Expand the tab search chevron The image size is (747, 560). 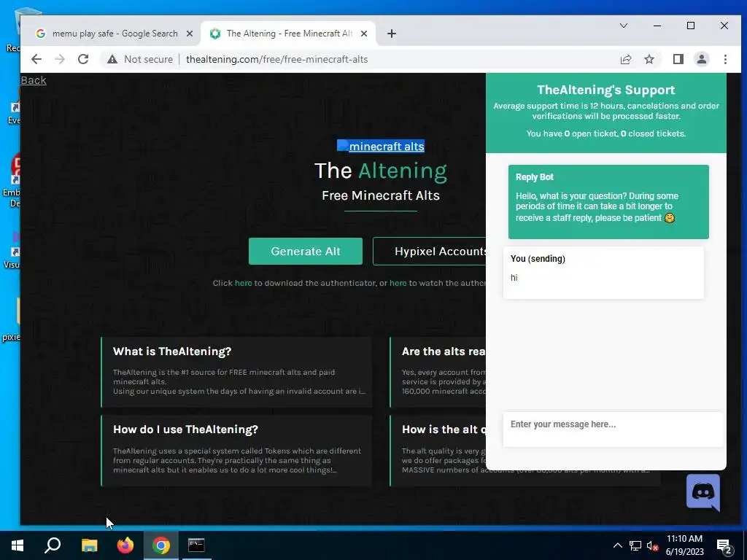(623, 26)
